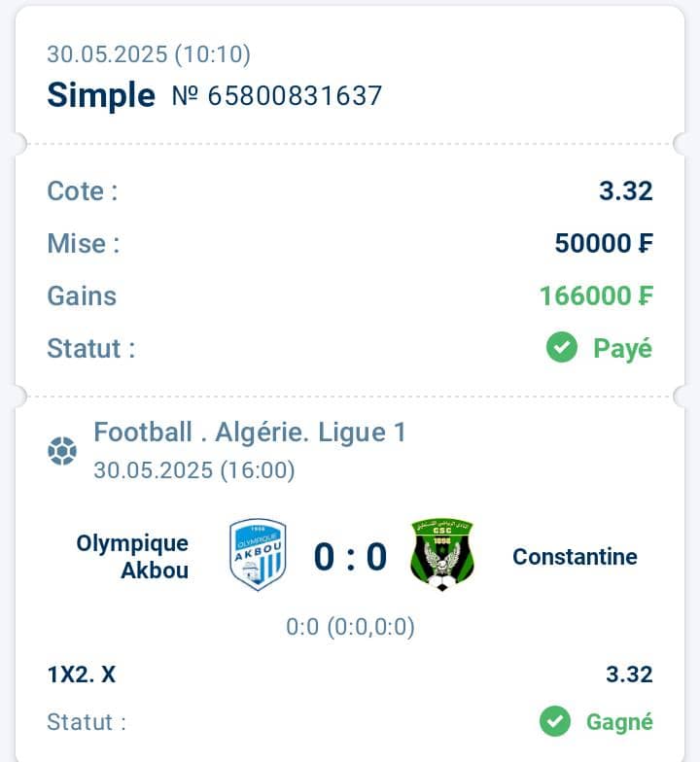Image resolution: width=700 pixels, height=762 pixels.
Task: Click the football sport icon
Action: point(62,451)
